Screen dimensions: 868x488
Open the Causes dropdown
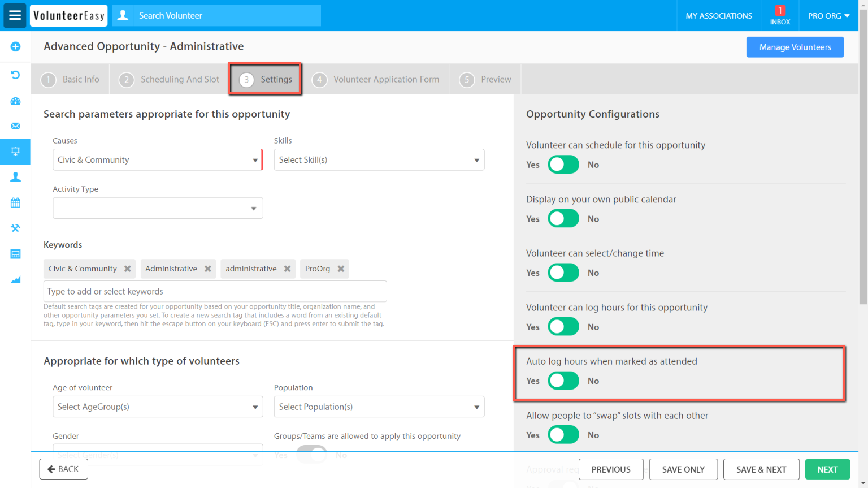coord(158,159)
